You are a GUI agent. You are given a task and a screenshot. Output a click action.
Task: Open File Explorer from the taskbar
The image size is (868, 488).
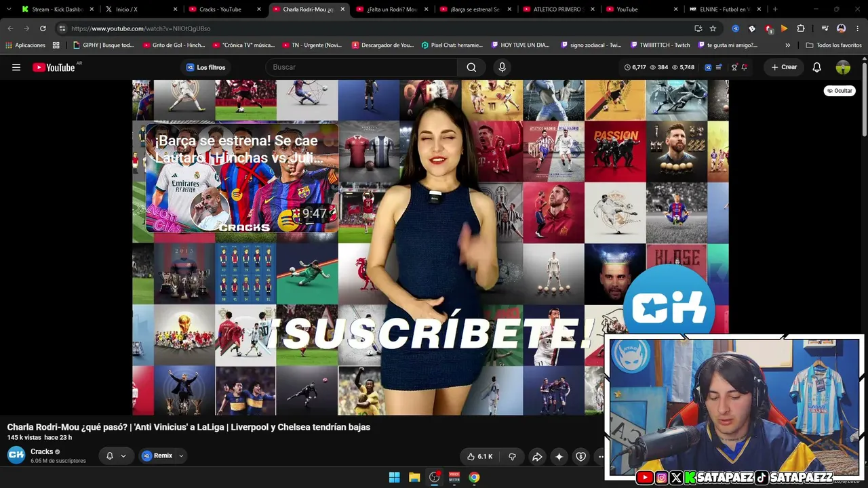[414, 477]
